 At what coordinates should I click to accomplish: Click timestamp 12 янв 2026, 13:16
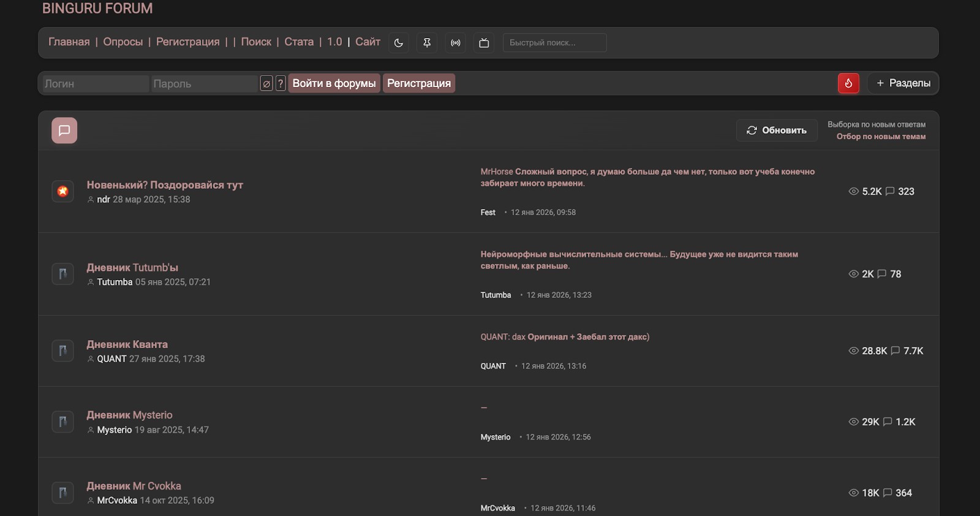(554, 366)
